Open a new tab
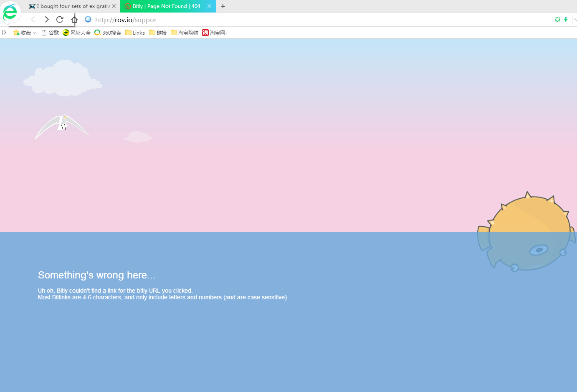This screenshot has width=577, height=392. tap(223, 6)
